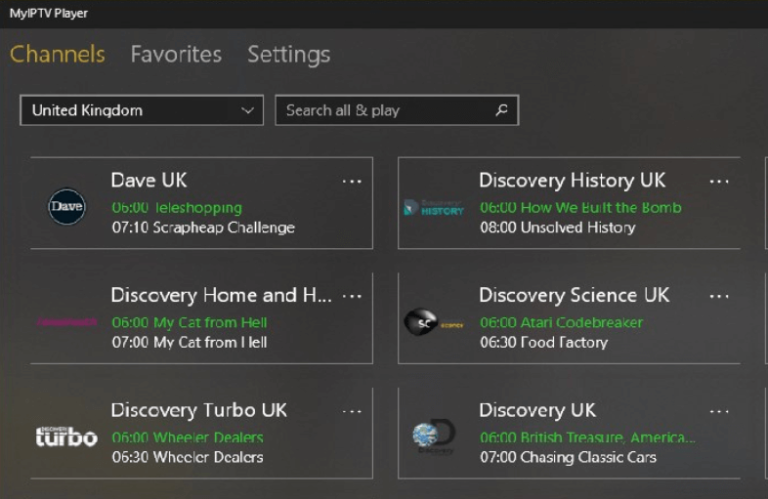
Task: Select the Channels tab
Action: click(x=57, y=54)
